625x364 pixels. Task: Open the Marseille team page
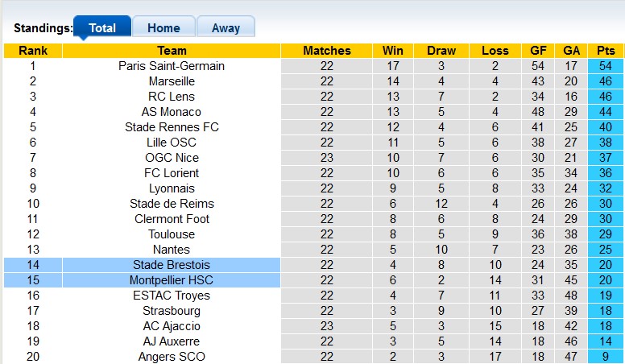(172, 81)
